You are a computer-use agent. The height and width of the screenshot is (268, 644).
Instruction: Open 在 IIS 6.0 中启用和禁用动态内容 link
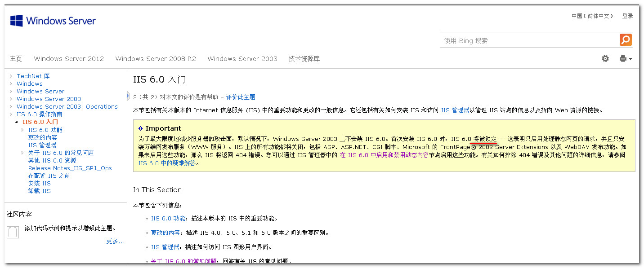tap(384, 155)
